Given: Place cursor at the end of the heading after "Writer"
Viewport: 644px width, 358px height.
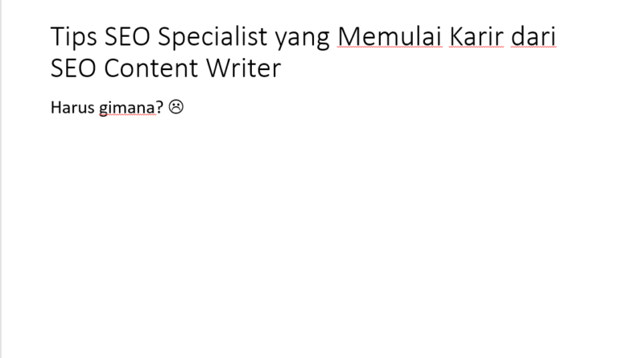Looking at the screenshot, I should [282, 69].
